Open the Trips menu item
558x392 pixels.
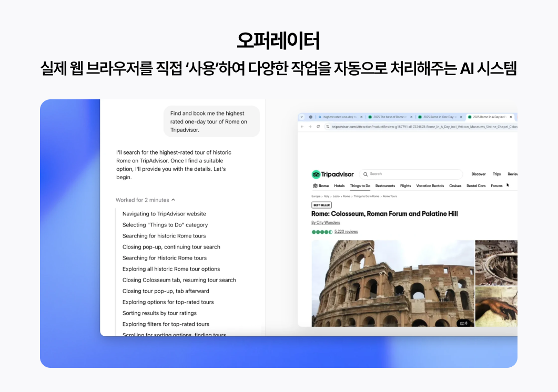click(496, 174)
